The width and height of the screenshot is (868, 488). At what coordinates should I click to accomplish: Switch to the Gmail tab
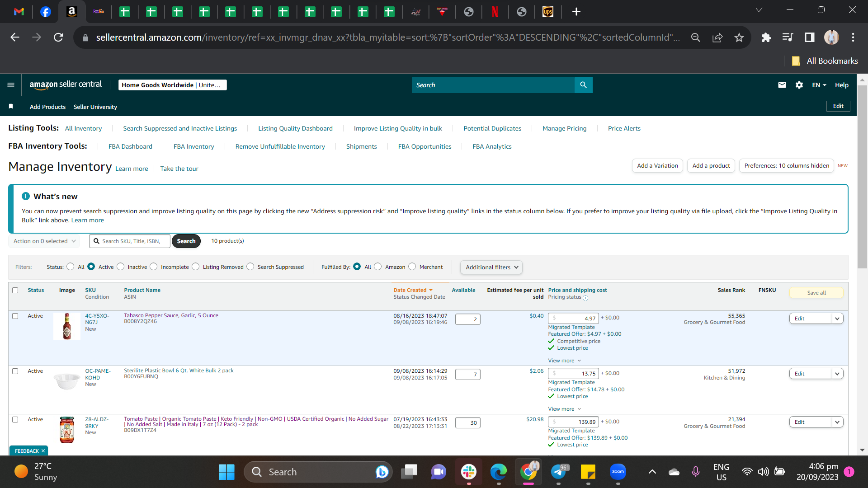click(19, 12)
